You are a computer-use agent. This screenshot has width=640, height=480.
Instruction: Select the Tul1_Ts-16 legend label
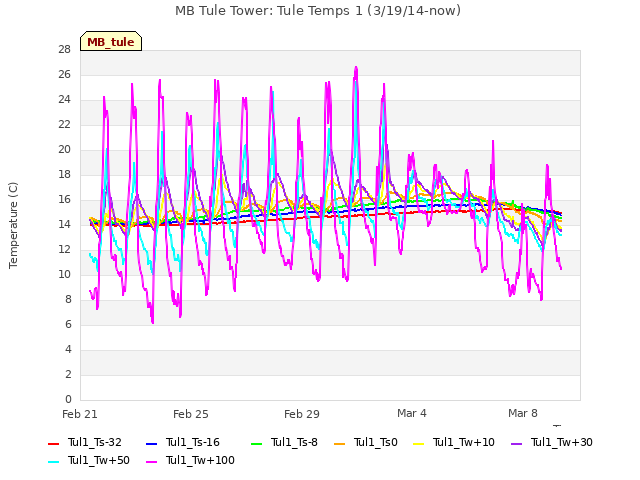click(x=193, y=442)
